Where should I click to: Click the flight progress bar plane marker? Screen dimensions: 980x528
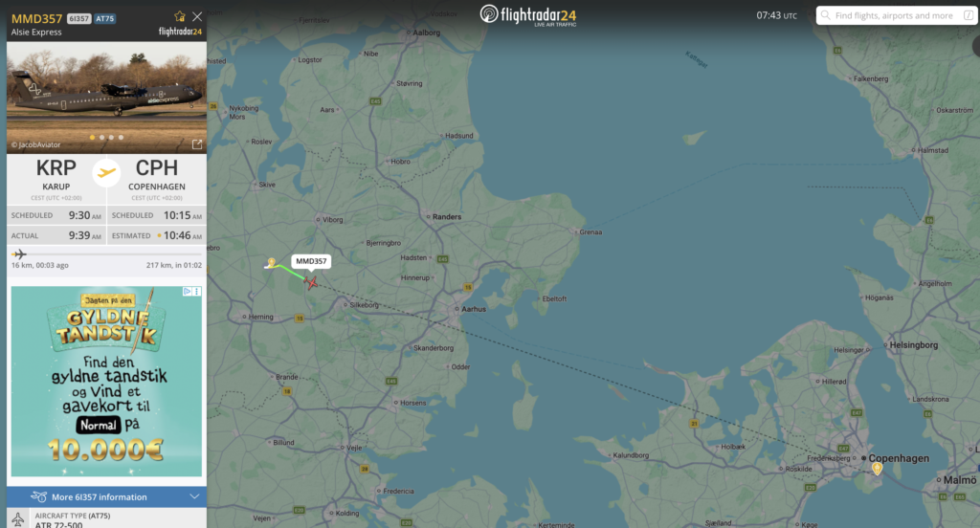coord(19,254)
